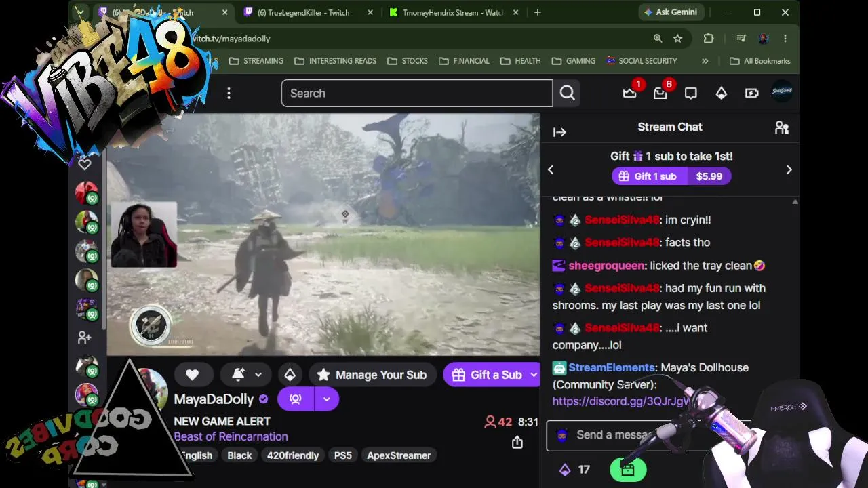Open the Twitch user avatar menu

click(x=782, y=92)
